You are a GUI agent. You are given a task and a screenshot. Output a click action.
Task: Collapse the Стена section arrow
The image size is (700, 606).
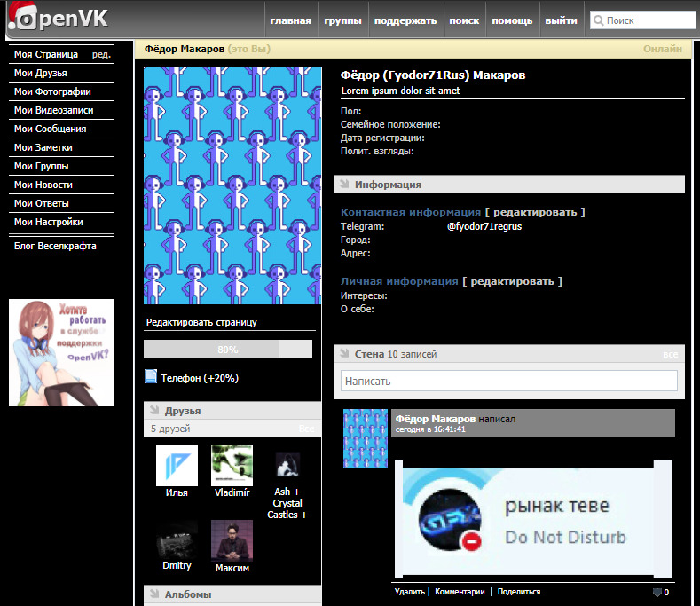(343, 353)
